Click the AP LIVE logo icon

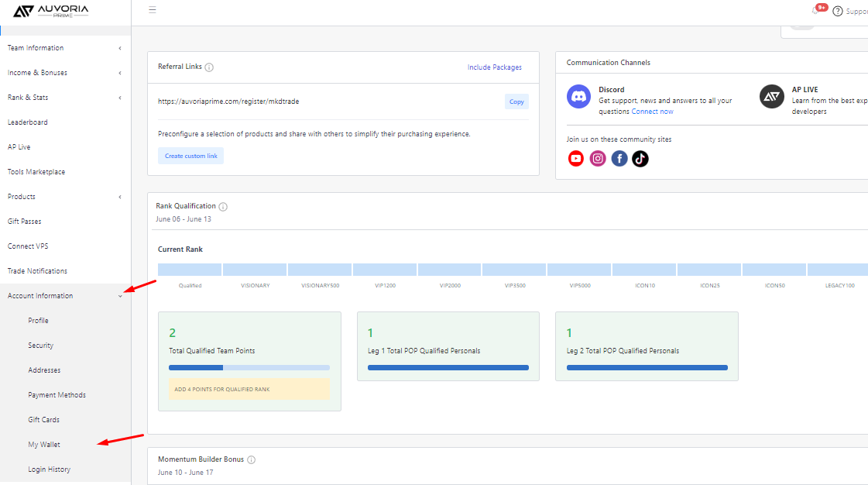(772, 96)
